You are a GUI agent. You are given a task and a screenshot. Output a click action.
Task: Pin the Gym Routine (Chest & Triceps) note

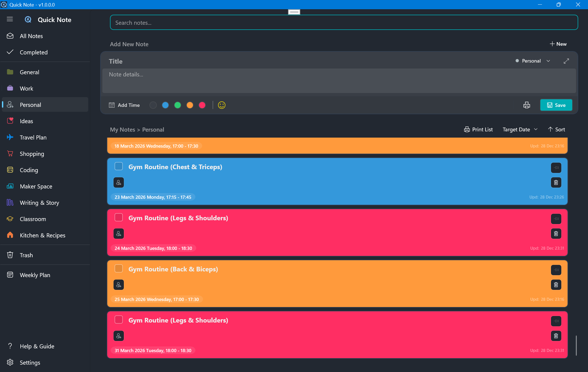click(x=556, y=168)
